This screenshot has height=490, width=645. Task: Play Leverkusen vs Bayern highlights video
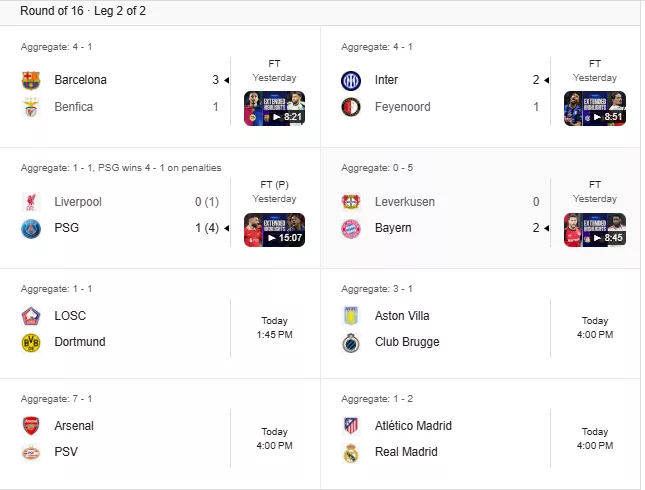[595, 230]
